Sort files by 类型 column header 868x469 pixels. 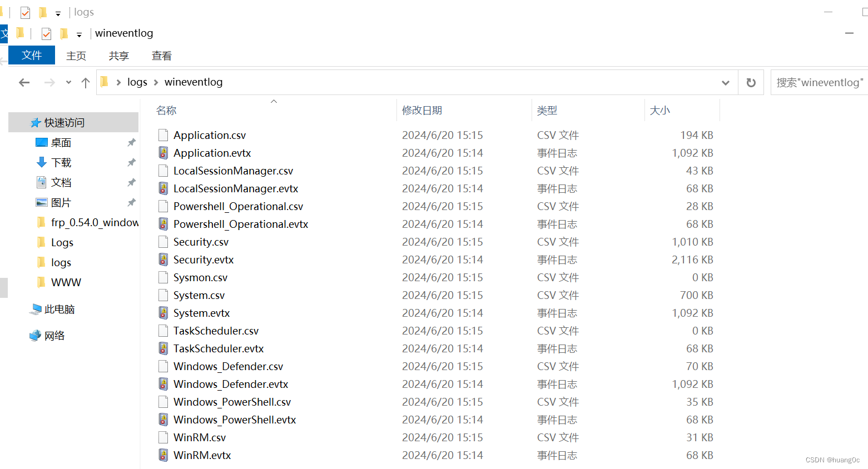[x=547, y=111]
